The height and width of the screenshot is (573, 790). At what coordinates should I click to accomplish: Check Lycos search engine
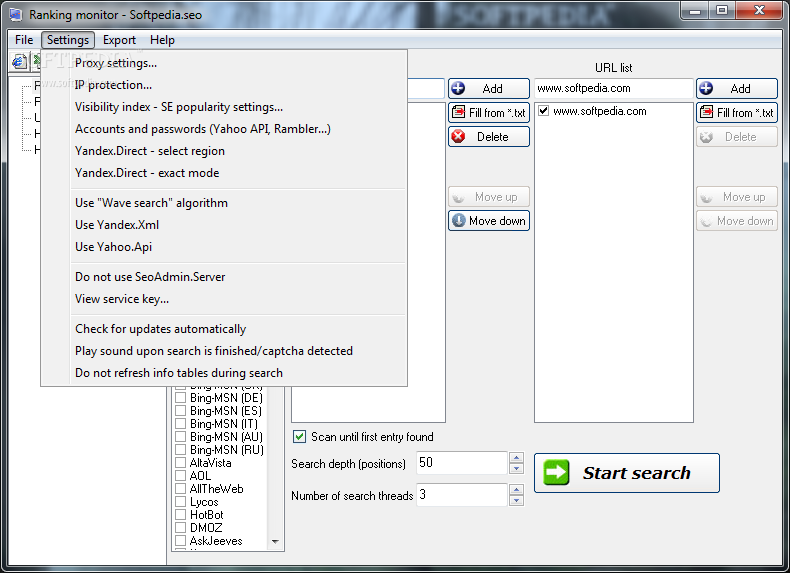click(180, 502)
